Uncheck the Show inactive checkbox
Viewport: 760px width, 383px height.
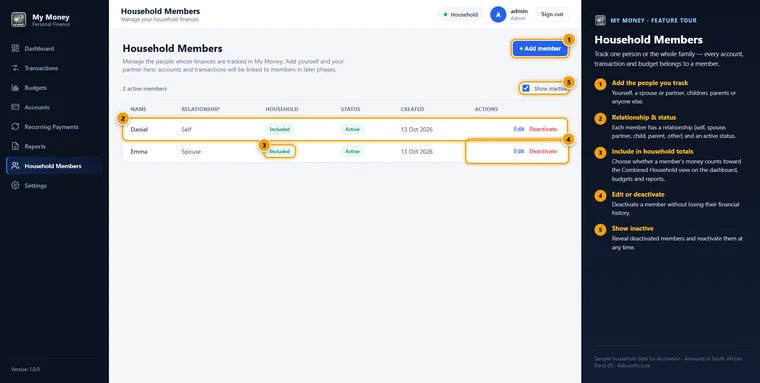(526, 89)
